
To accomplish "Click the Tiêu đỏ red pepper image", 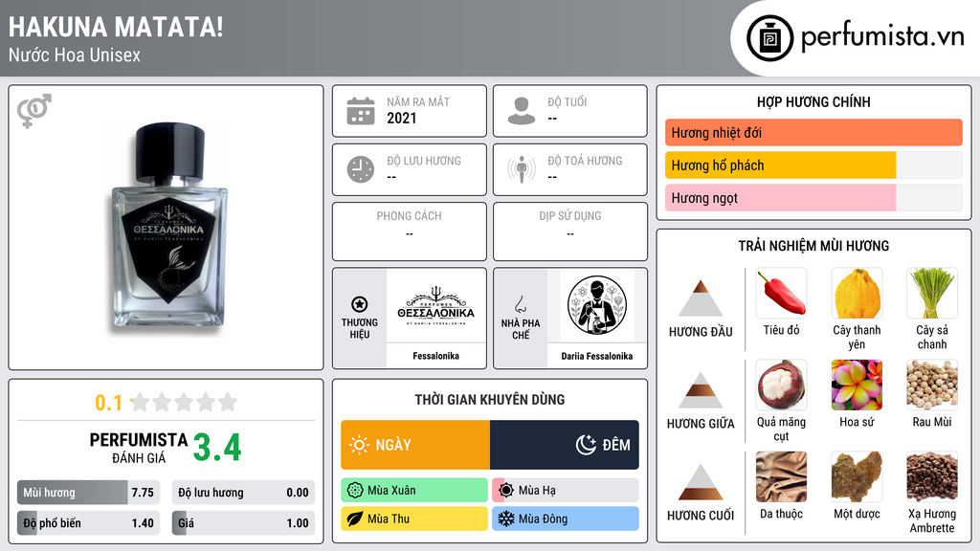I will [x=781, y=293].
